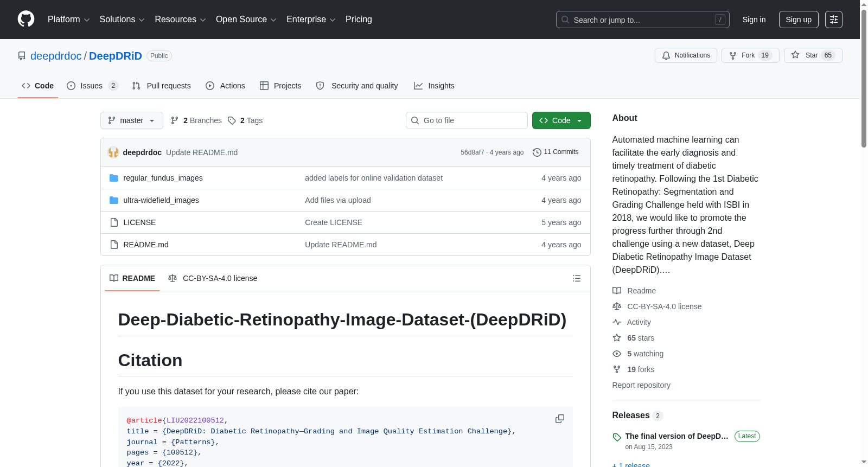Select the README tab
This screenshot has width=868, height=467.
[132, 278]
